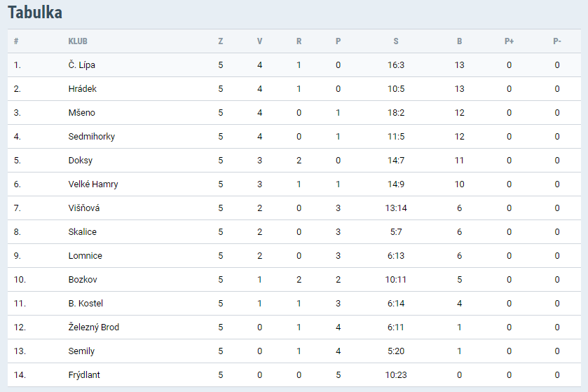The height and width of the screenshot is (392, 588).
Task: Click the Č. Lípa club name
Action: click(81, 65)
